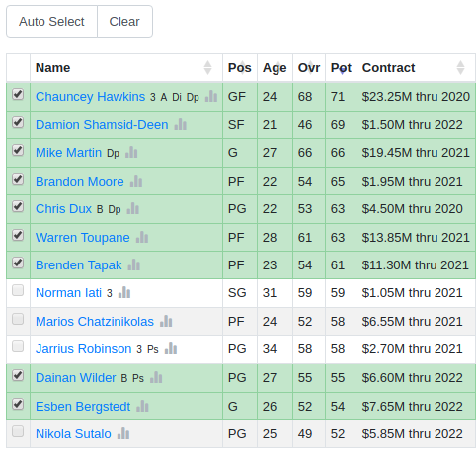Open stats chart icon for Chauncey Hawkins
The height and width of the screenshot is (453, 476).
(211, 96)
